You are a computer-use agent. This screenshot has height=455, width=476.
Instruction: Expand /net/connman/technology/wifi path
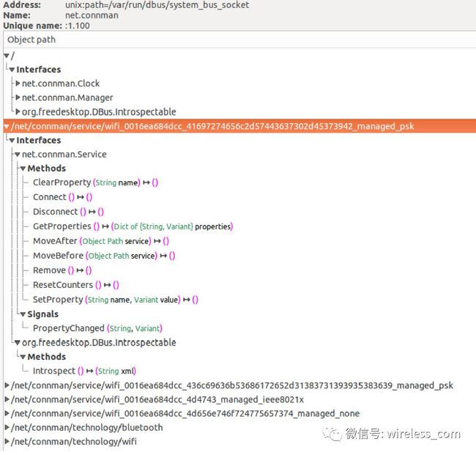pos(7,441)
